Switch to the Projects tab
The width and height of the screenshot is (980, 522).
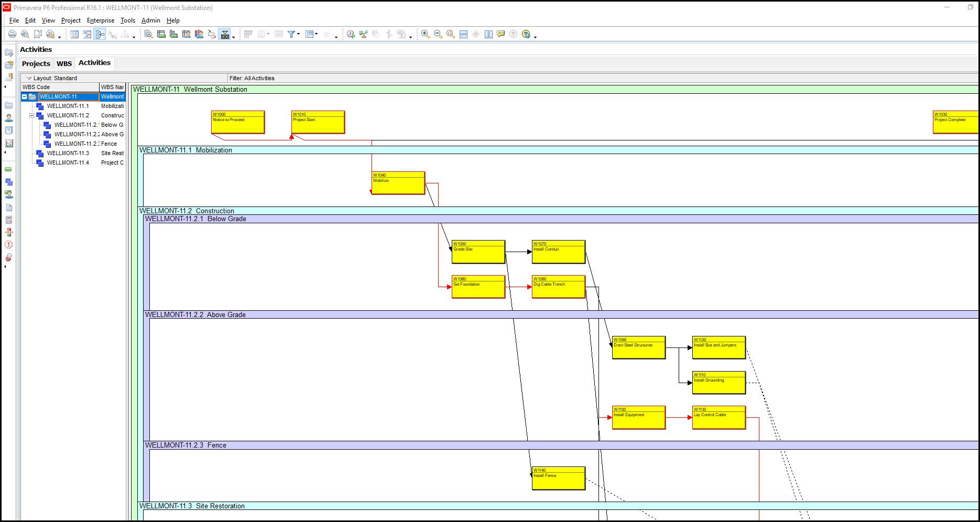click(x=36, y=63)
